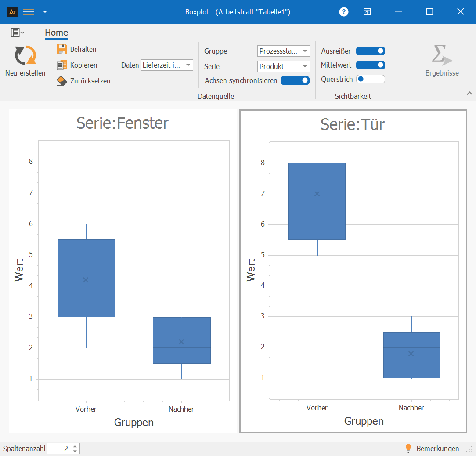The width and height of the screenshot is (476, 456).
Task: Click the Neu erstellen refresh icon
Action: point(25,56)
